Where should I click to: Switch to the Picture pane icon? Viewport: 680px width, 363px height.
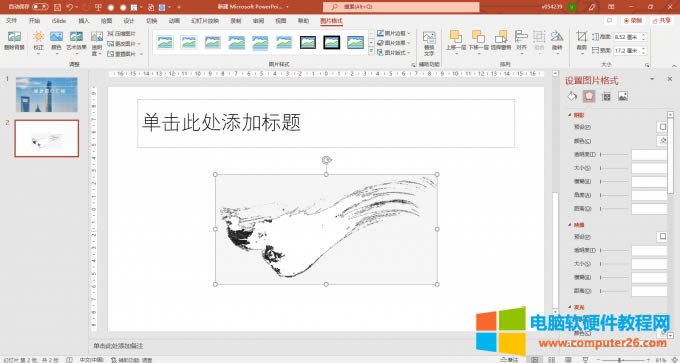pos(623,96)
